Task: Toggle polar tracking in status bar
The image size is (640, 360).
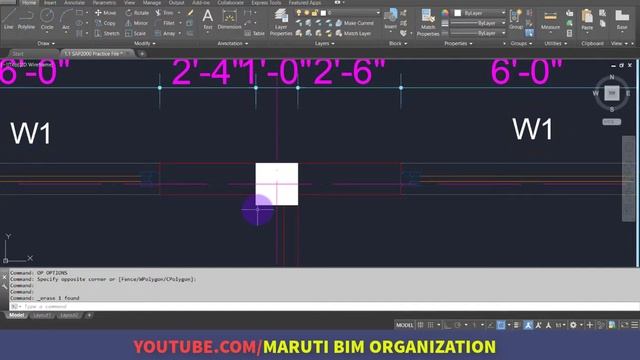Action: tap(458, 325)
